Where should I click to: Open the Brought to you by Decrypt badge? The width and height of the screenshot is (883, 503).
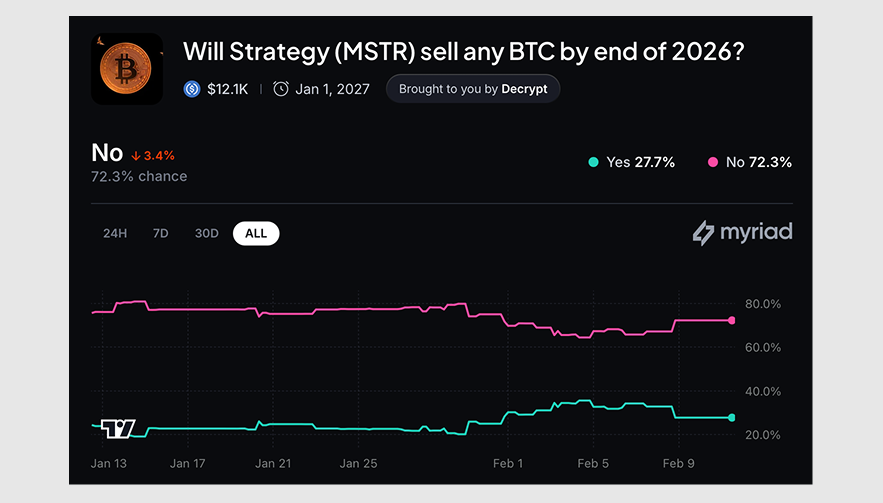click(473, 89)
